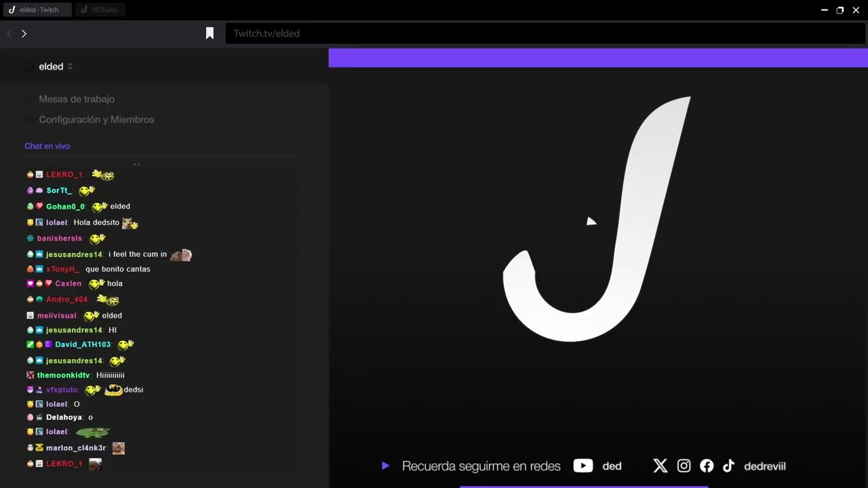Click the dedreviil handle text

coord(765,466)
